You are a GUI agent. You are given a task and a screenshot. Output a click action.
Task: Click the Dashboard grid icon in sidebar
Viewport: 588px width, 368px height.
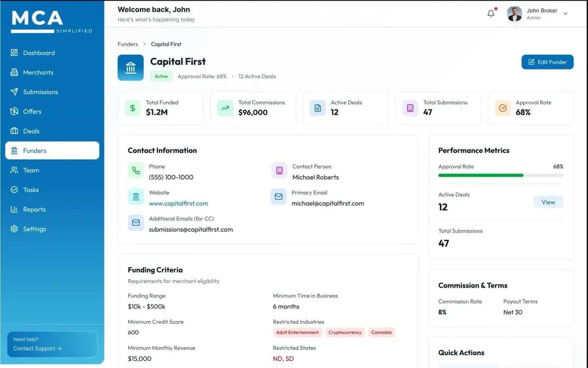click(14, 53)
